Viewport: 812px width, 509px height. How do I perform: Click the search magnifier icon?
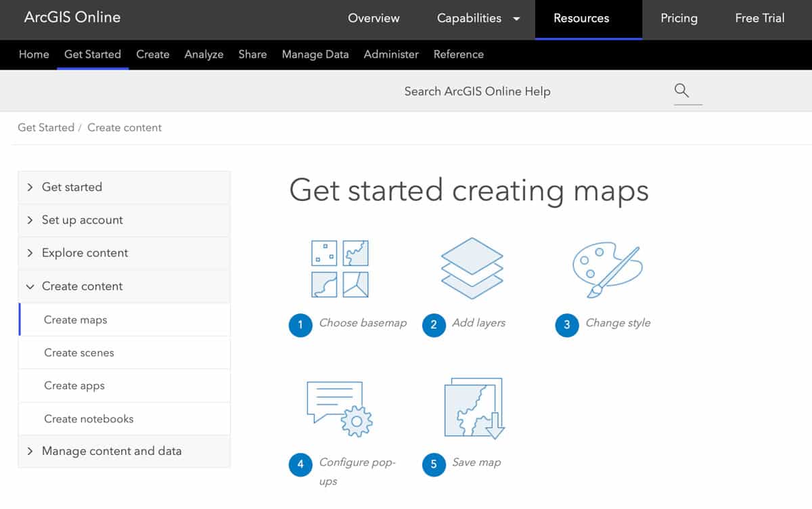[x=681, y=91]
